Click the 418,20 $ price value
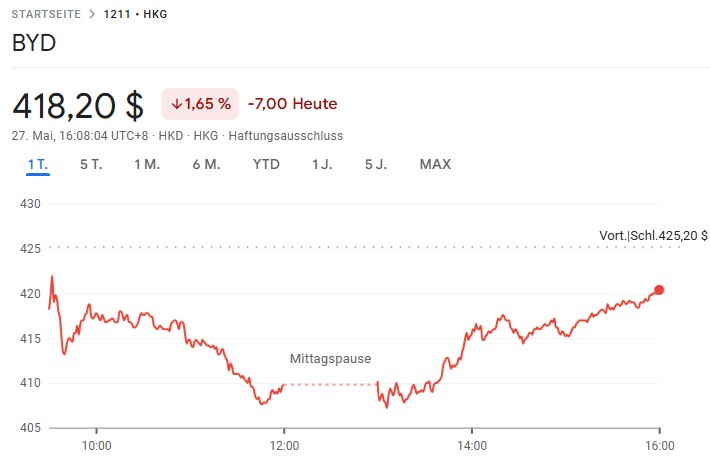Viewport: 710px width, 470px height. (78, 104)
